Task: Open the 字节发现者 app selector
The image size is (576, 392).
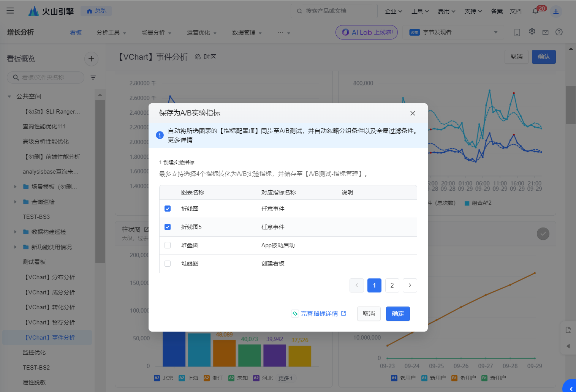Action: click(453, 32)
